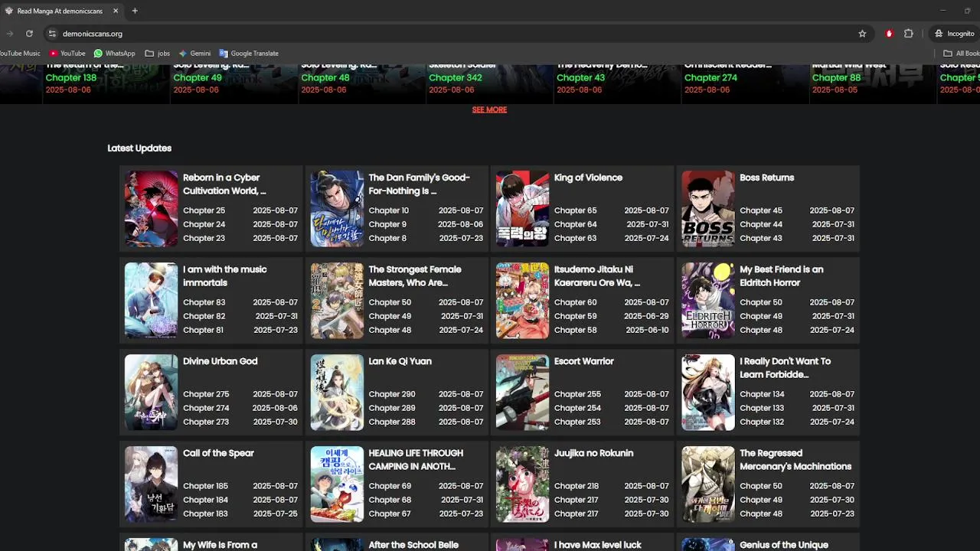Read Chapter 255 of Escort Warrior
The width and height of the screenshot is (980, 551).
pos(577,394)
